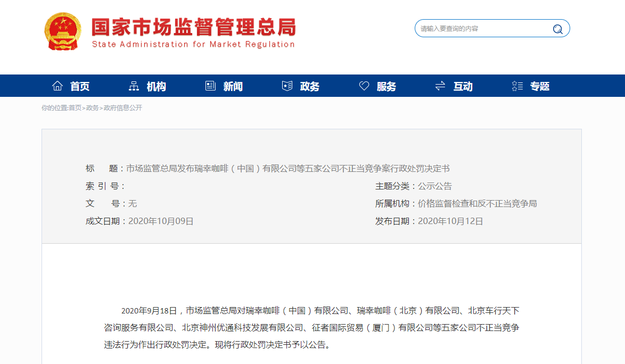Open the 政务 navigation menu item
The width and height of the screenshot is (625, 364).
pyautogui.click(x=309, y=86)
